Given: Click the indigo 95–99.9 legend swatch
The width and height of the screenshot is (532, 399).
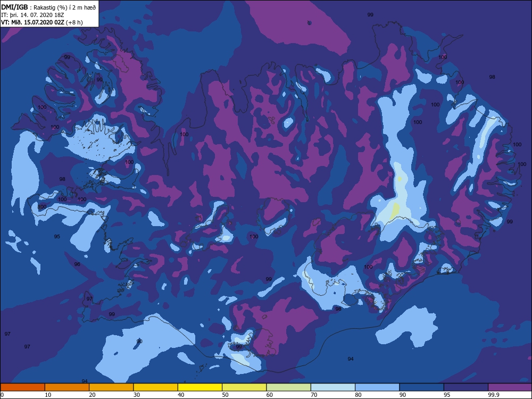Looking at the screenshot, I should point(466,387).
